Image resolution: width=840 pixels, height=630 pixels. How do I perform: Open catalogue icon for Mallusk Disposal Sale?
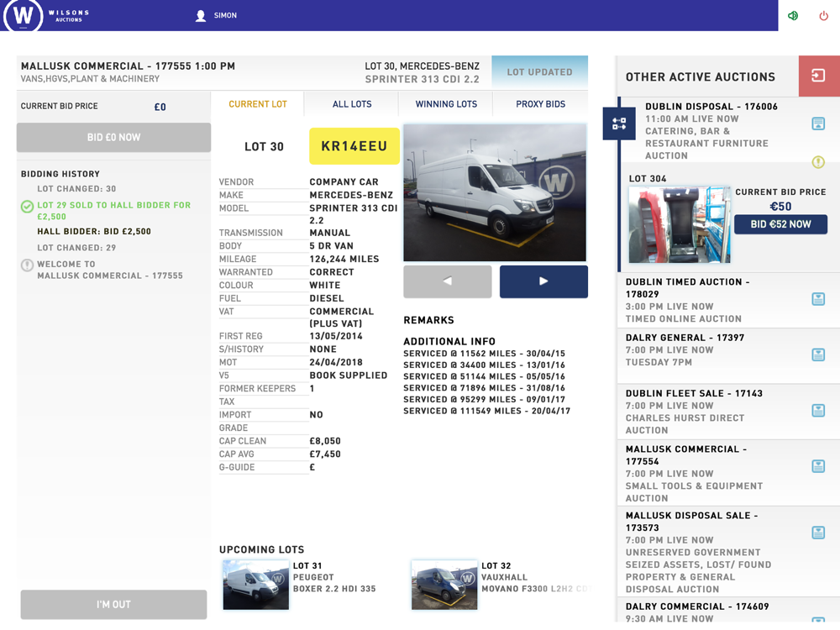tap(818, 533)
